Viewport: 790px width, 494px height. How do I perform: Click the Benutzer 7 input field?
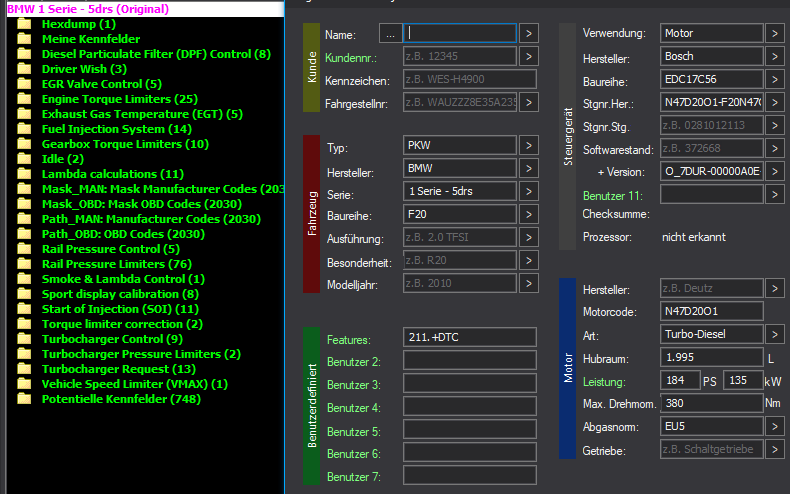470,475
